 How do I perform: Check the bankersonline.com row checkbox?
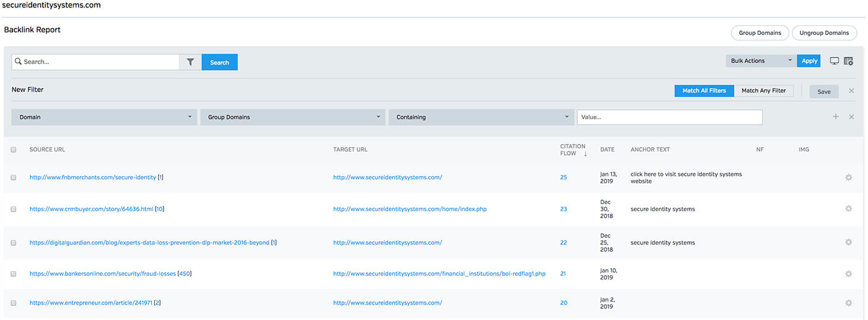[x=14, y=273]
